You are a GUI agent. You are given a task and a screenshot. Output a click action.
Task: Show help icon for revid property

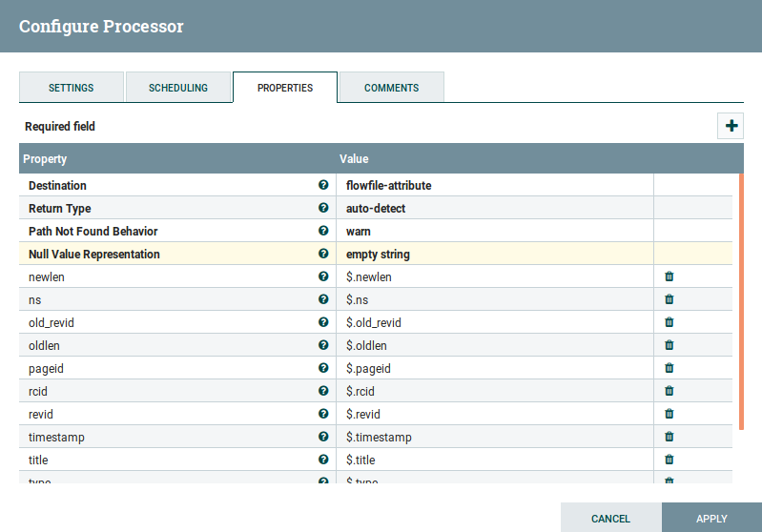pos(323,414)
